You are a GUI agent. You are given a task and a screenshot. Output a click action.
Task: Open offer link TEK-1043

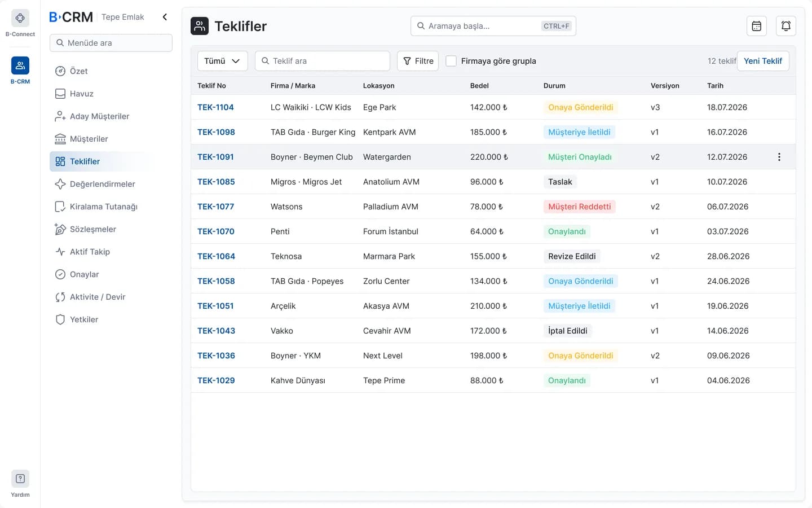(x=216, y=331)
